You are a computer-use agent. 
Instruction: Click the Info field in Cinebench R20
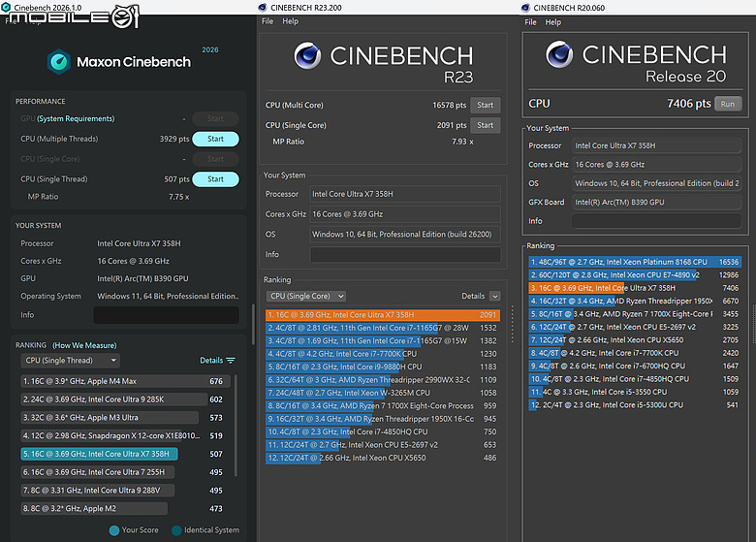[657, 221]
